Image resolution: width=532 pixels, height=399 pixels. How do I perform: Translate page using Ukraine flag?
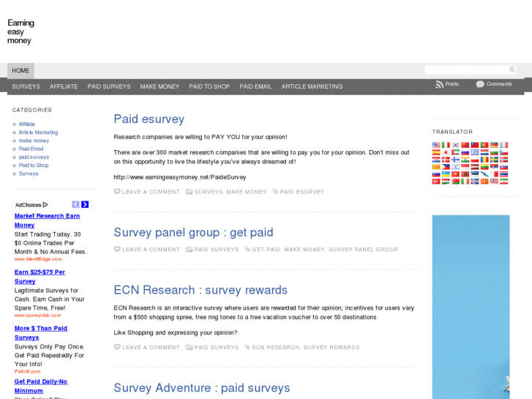pyautogui.click(x=446, y=174)
